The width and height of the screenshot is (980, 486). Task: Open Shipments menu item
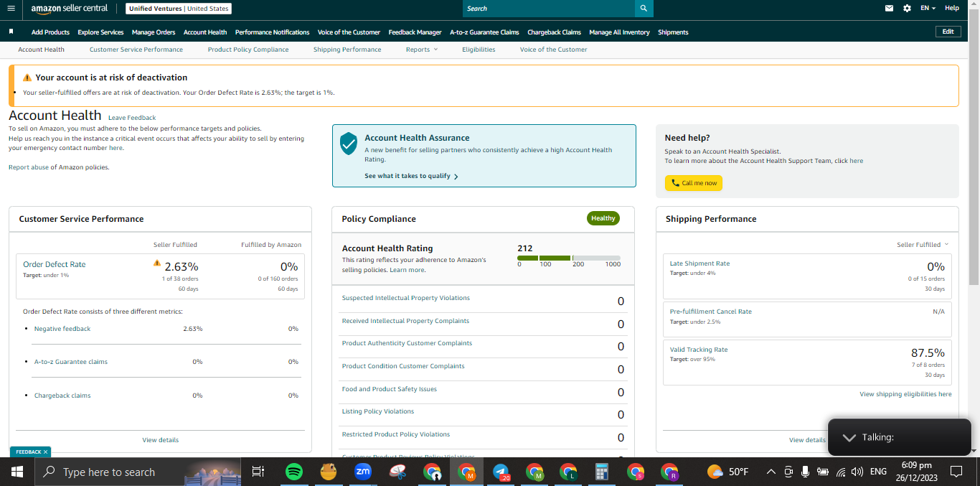673,32
